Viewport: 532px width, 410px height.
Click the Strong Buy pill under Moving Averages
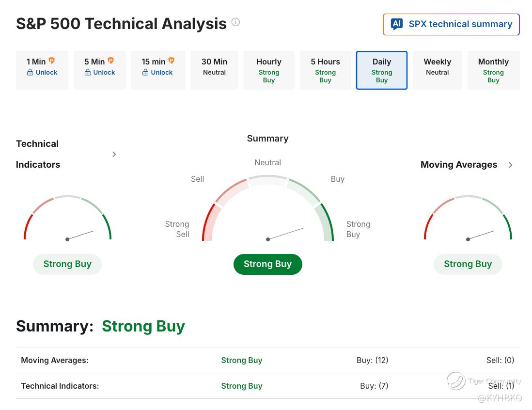coord(468,264)
